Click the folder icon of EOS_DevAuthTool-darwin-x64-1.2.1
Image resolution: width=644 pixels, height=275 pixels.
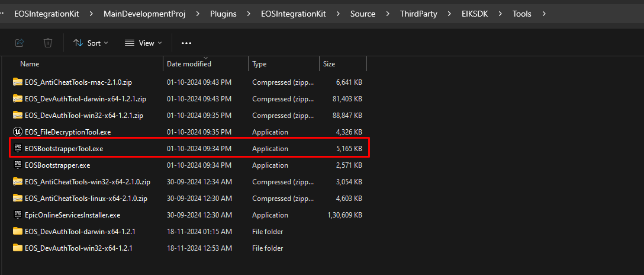(x=17, y=232)
